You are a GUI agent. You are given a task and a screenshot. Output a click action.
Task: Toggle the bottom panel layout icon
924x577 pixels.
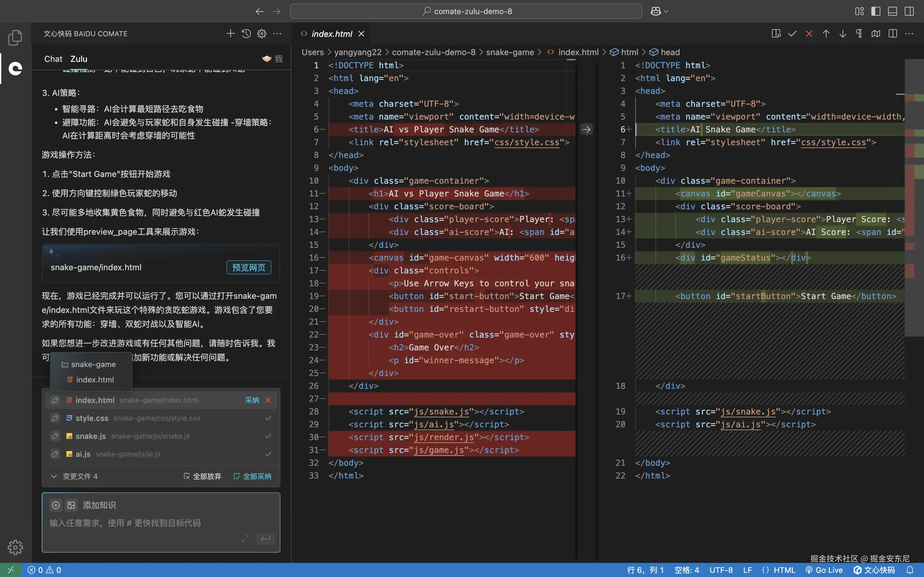[x=892, y=12]
